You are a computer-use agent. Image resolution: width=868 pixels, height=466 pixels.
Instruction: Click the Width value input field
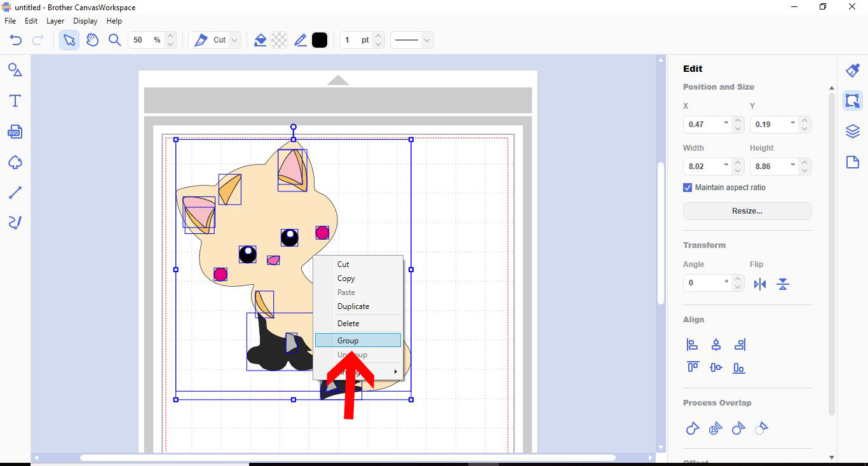(707, 166)
